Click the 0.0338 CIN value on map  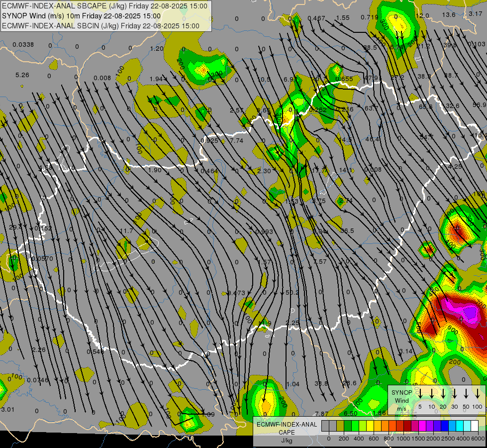23,45
